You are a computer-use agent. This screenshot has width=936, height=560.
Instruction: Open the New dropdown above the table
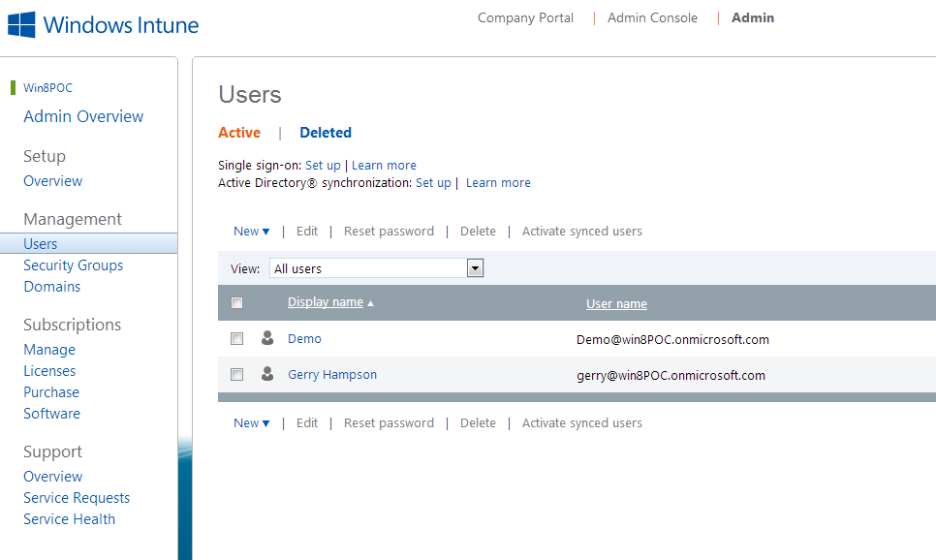[251, 231]
